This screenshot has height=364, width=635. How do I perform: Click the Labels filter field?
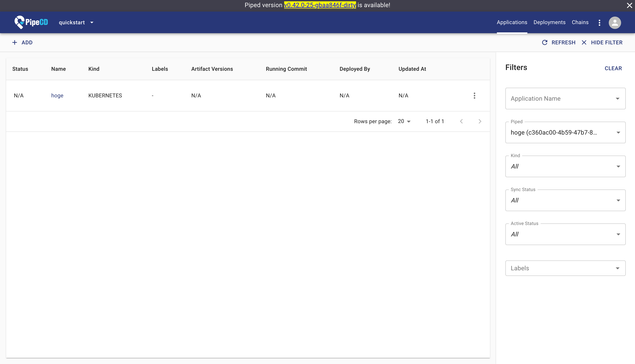click(565, 268)
